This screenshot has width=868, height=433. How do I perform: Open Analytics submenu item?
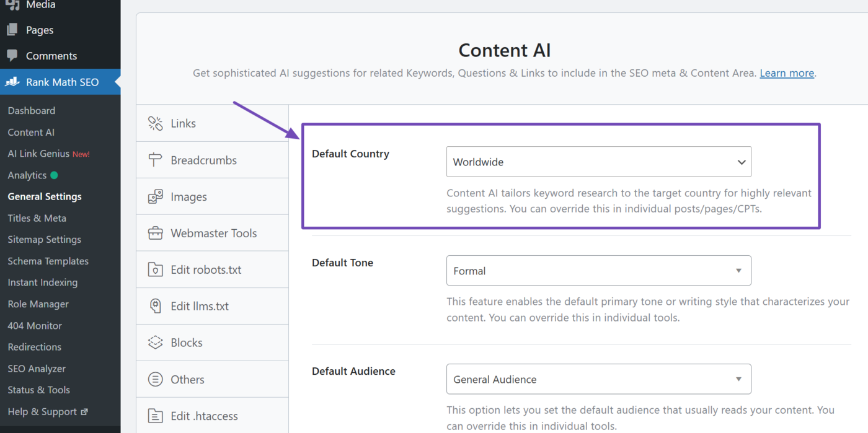27,175
